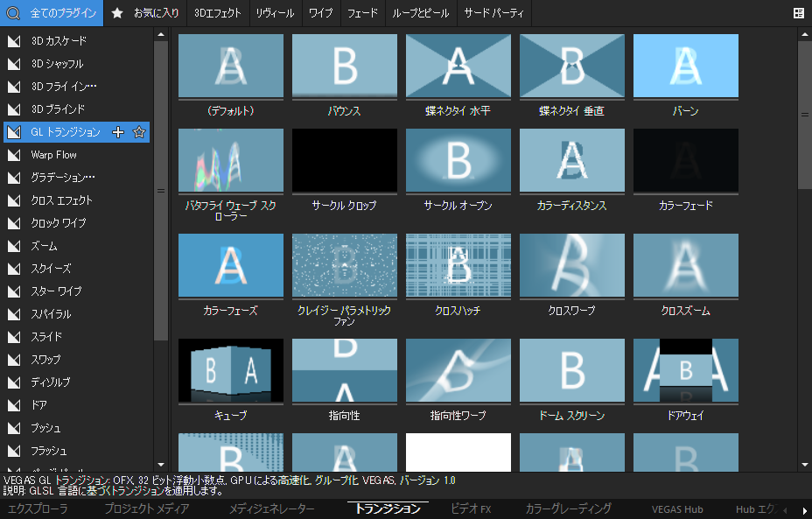Click the search icon beside 全てのプラグイン

pyautogui.click(x=13, y=13)
